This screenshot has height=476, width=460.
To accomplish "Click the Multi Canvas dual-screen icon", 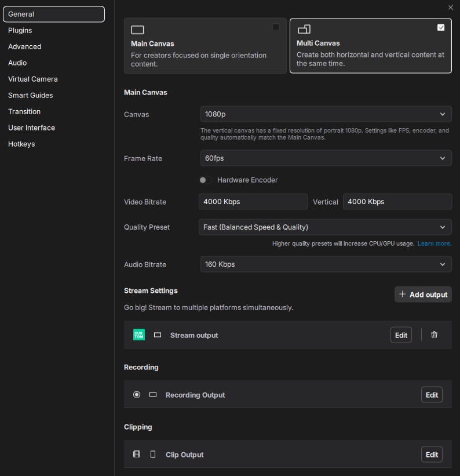I will (x=304, y=29).
